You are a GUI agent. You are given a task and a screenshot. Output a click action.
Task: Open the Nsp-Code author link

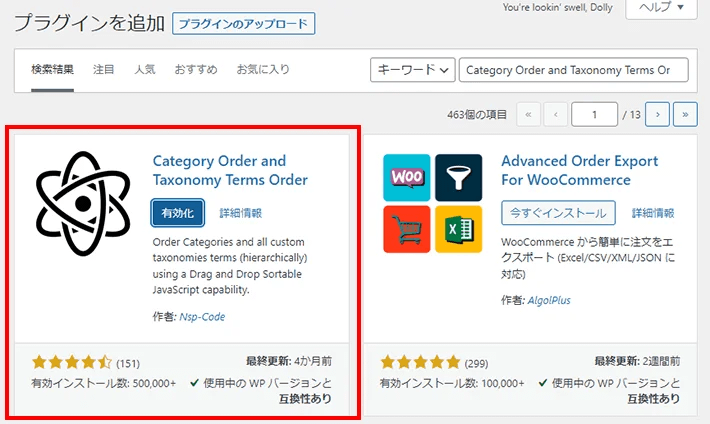click(202, 317)
